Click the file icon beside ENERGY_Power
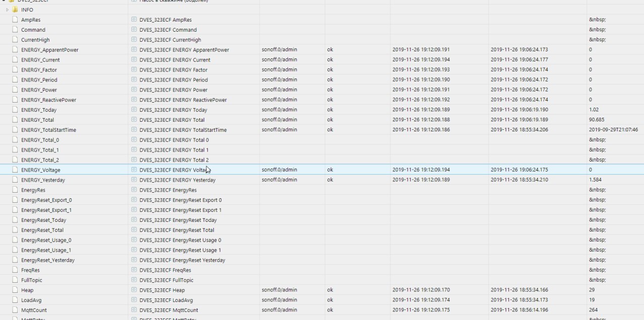The width and height of the screenshot is (644, 320). (15, 90)
